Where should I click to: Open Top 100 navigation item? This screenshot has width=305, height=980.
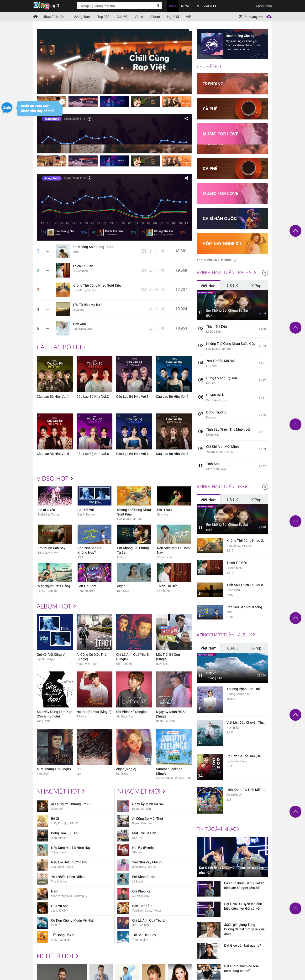click(x=103, y=17)
